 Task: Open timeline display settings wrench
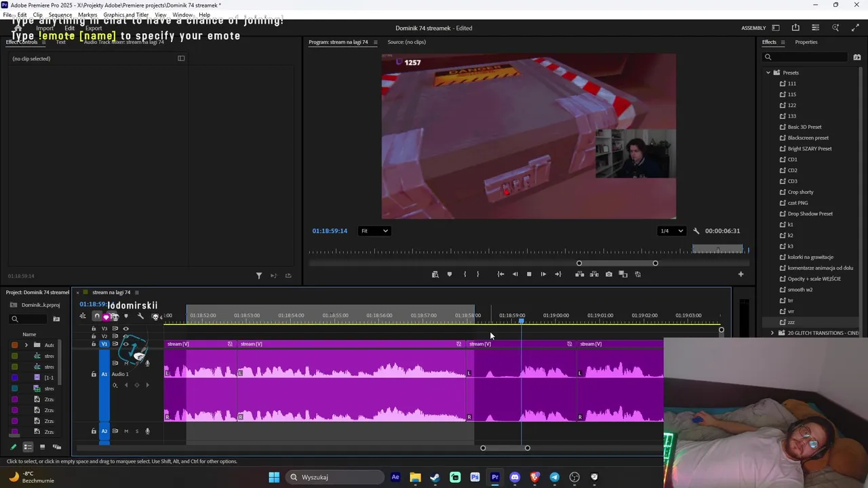click(x=140, y=317)
